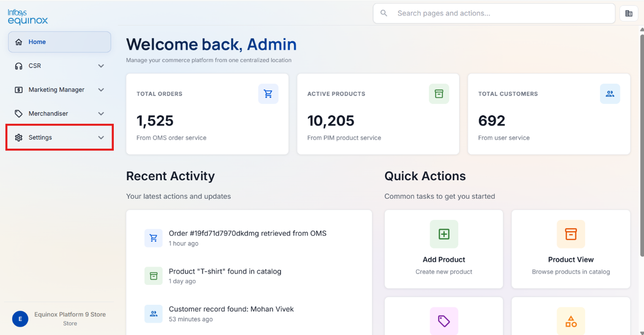Image resolution: width=644 pixels, height=335 pixels.
Task: Click the people icon on Total Customers card
Action: (610, 94)
